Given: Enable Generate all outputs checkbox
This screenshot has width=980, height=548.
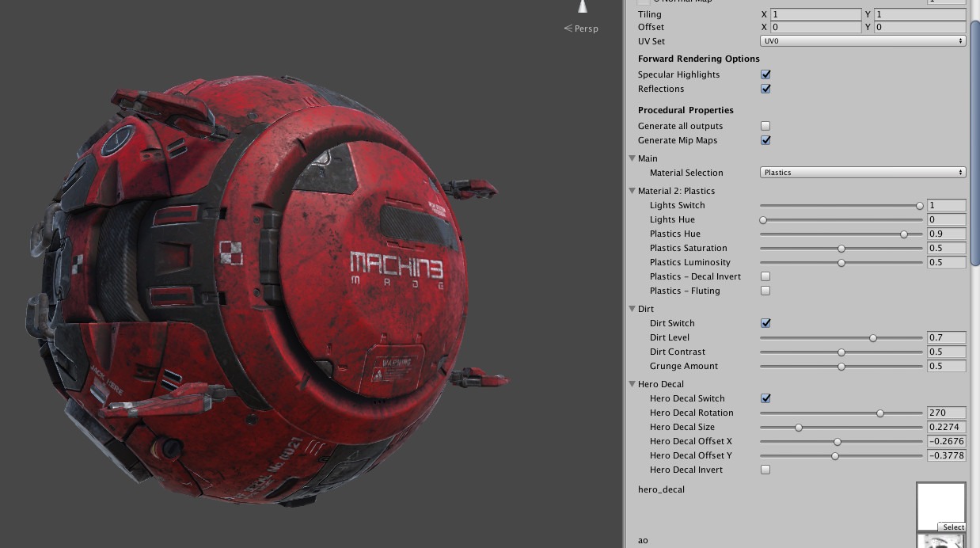Looking at the screenshot, I should [765, 126].
